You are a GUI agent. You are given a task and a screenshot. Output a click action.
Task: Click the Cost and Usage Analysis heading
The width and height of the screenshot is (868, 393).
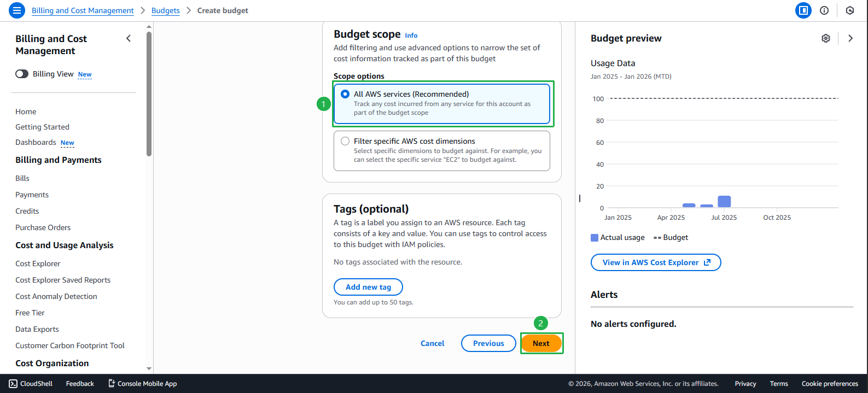65,245
